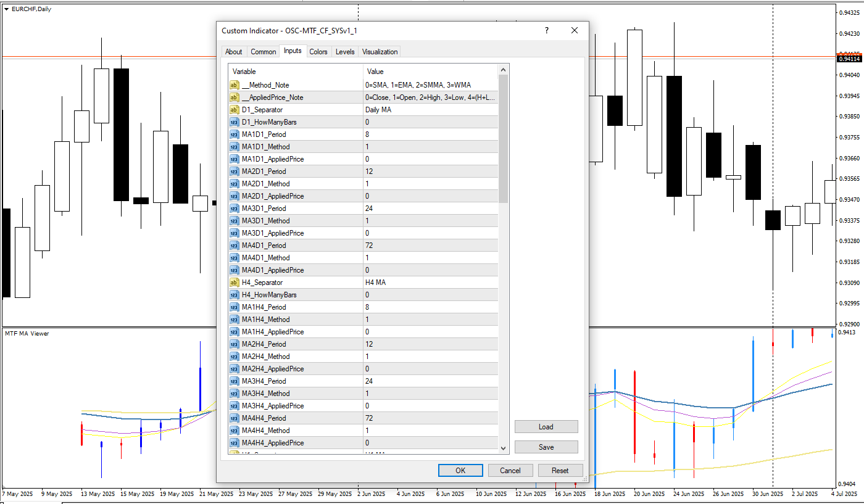Click the Save button
The height and width of the screenshot is (504, 864).
(x=546, y=447)
